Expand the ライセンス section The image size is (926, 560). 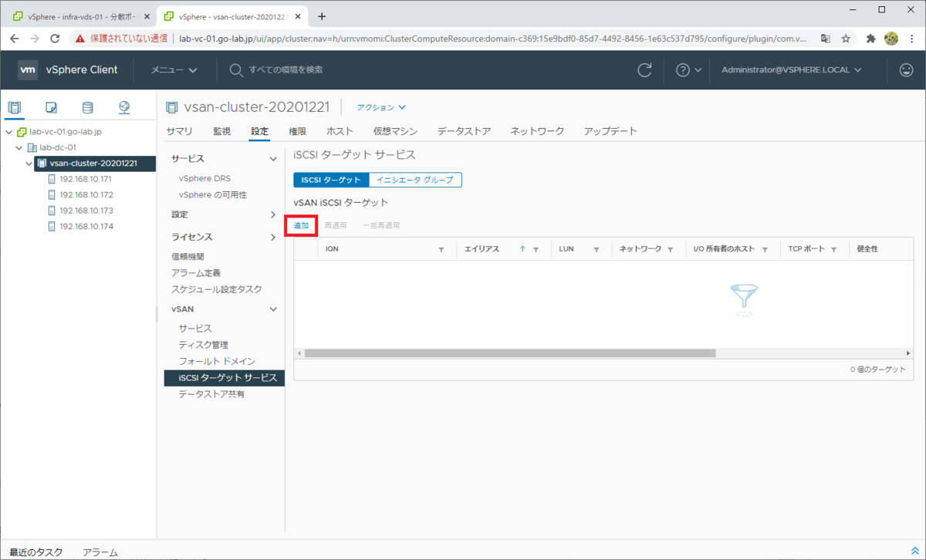tap(272, 238)
